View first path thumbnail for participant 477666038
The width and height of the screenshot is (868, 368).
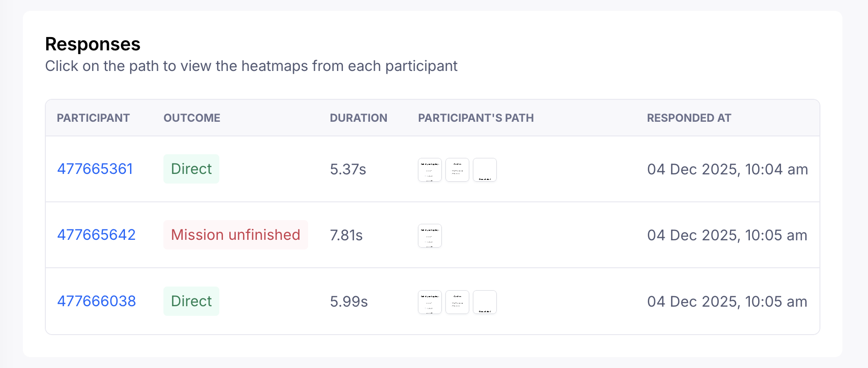click(430, 302)
